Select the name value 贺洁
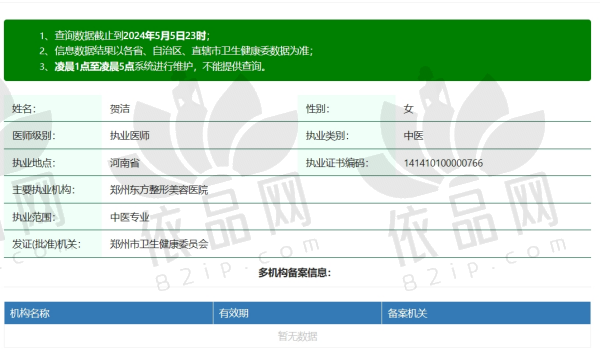The height and width of the screenshot is (361, 600). (120, 109)
